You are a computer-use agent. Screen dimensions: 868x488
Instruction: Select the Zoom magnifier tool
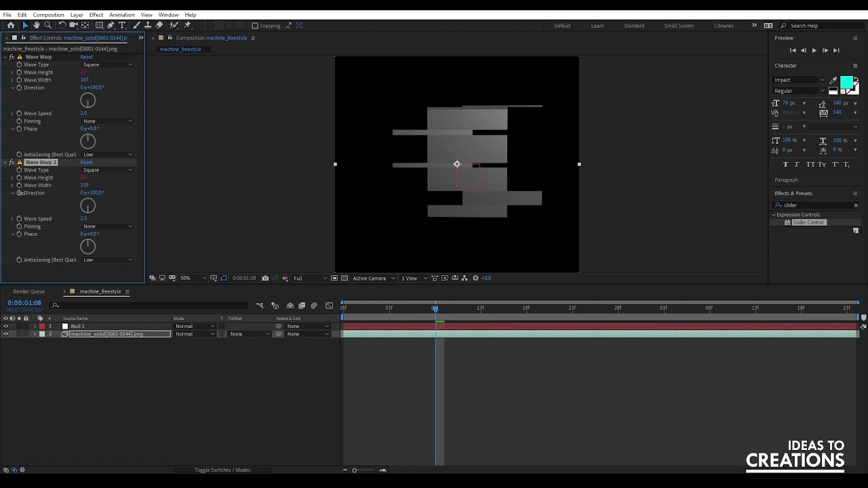[x=47, y=25]
